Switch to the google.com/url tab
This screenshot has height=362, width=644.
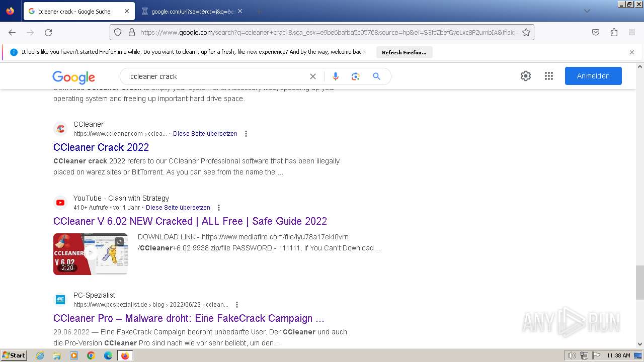[192, 11]
